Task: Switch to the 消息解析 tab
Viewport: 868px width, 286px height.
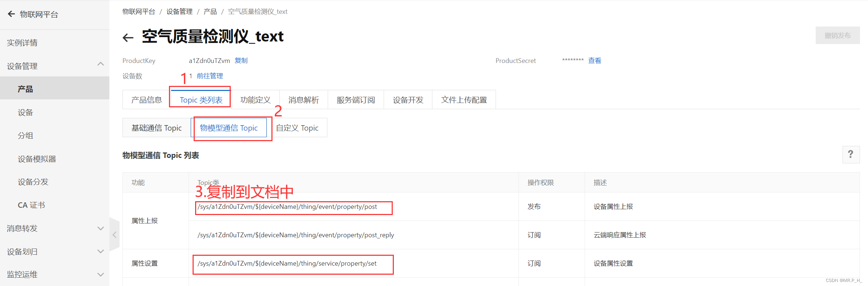Action: pyautogui.click(x=304, y=100)
